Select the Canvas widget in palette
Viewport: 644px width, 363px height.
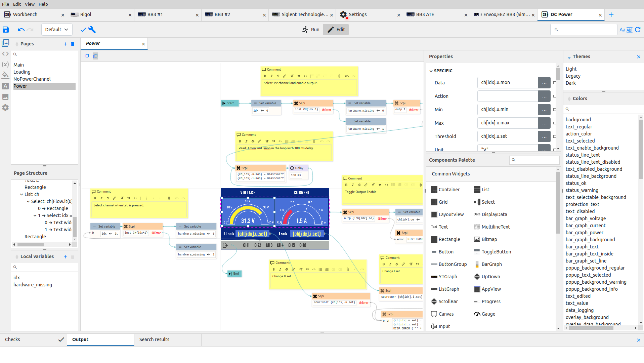[x=442, y=314]
